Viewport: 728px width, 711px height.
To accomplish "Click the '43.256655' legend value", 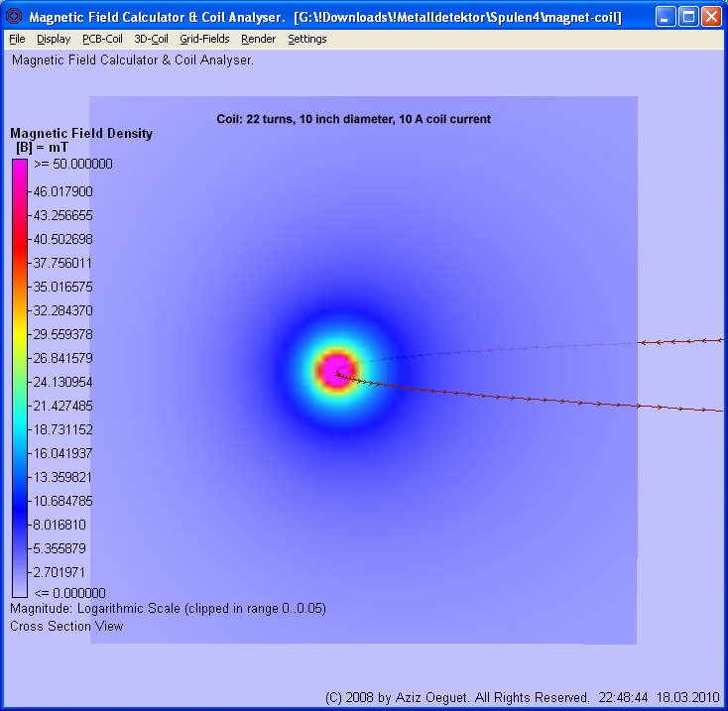I will [63, 215].
